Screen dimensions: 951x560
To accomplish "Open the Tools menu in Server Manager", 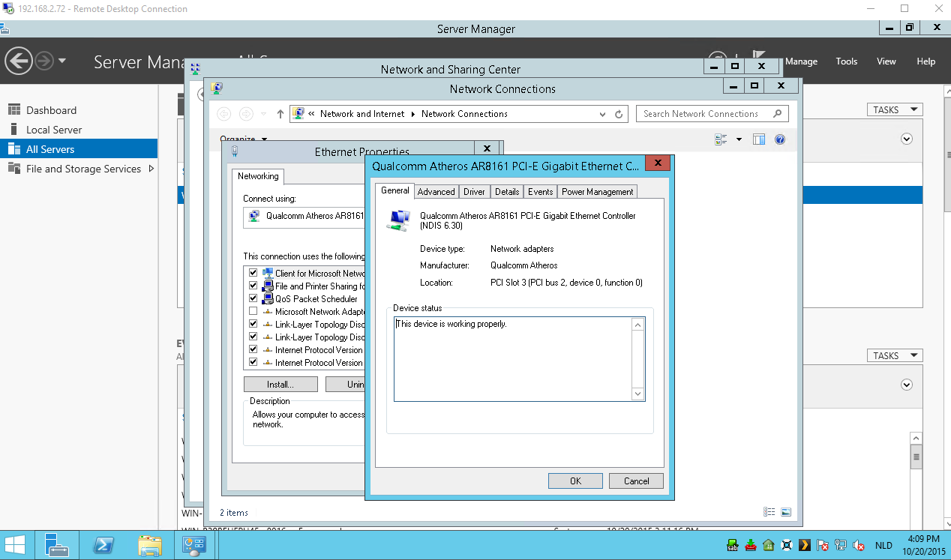I will pyautogui.click(x=847, y=61).
